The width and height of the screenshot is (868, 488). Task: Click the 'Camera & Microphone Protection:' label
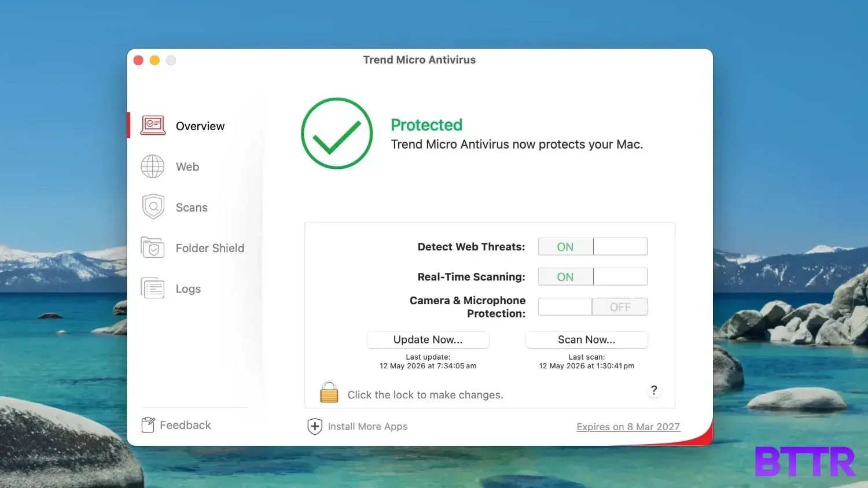coord(468,307)
